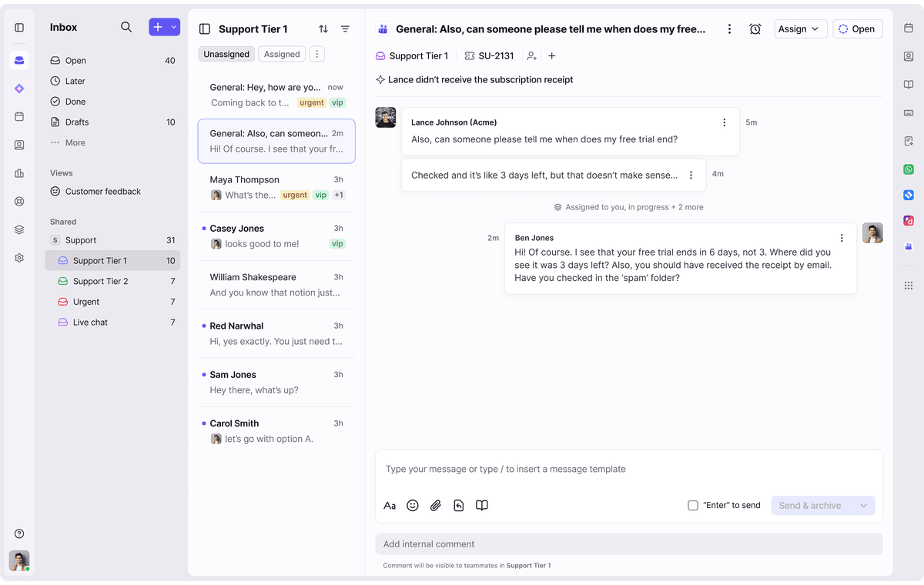This screenshot has height=585, width=924.
Task: Click the plus compose button
Action: click(x=158, y=27)
